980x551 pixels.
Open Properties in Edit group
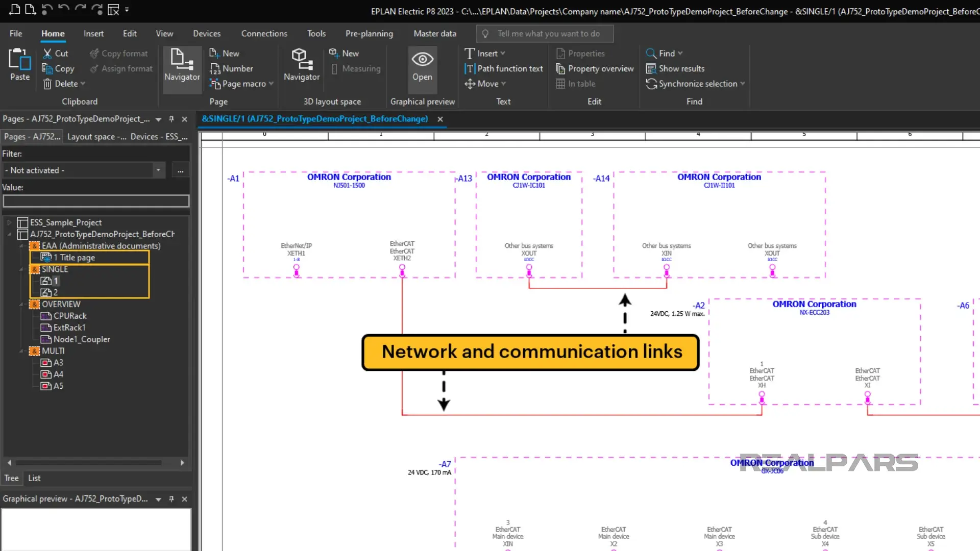(x=580, y=53)
